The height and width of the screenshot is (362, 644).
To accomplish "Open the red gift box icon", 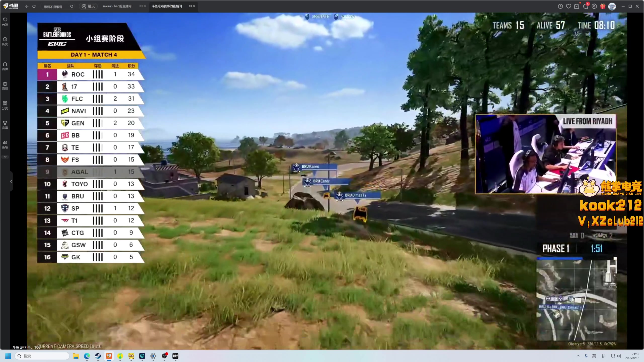I will click(602, 6).
